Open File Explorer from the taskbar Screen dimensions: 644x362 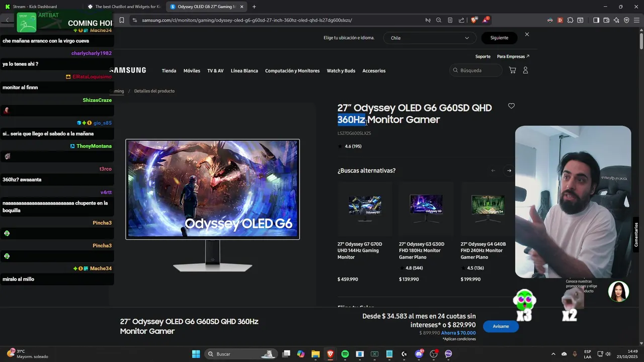(x=315, y=354)
